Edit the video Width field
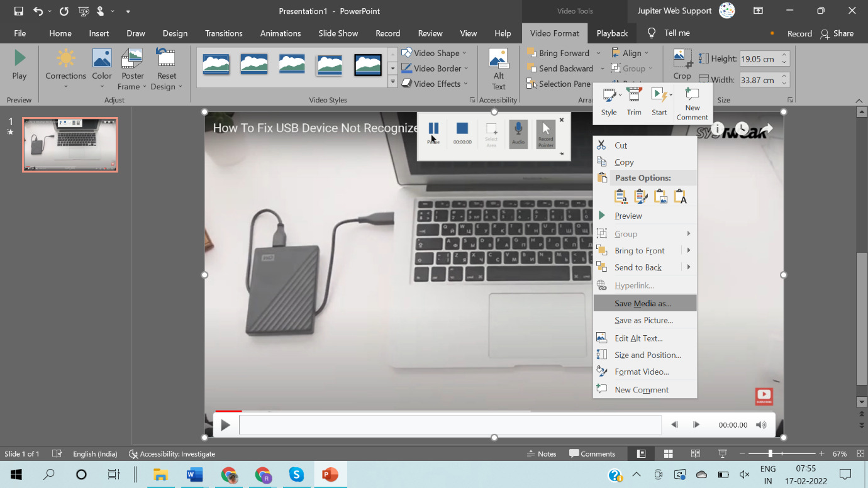 coord(760,80)
